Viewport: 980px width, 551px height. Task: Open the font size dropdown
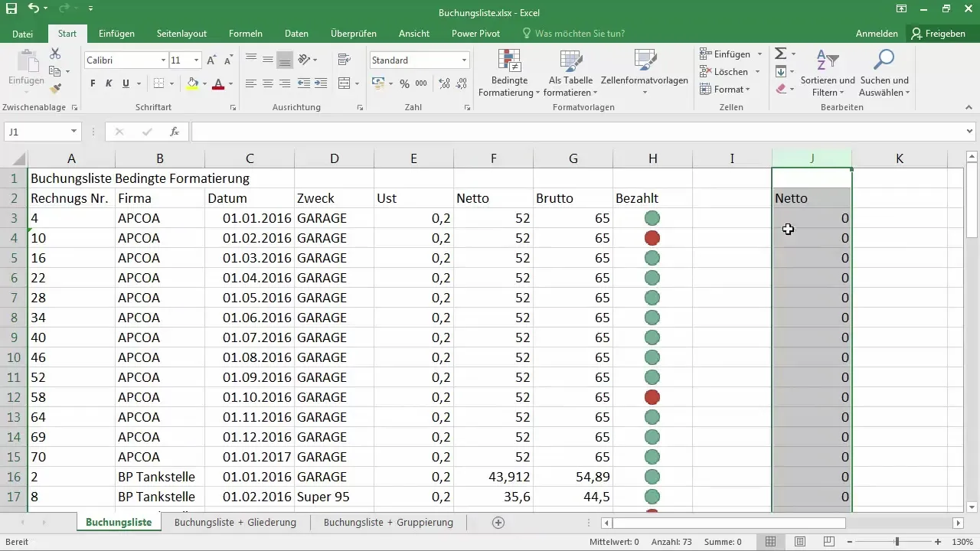click(197, 60)
